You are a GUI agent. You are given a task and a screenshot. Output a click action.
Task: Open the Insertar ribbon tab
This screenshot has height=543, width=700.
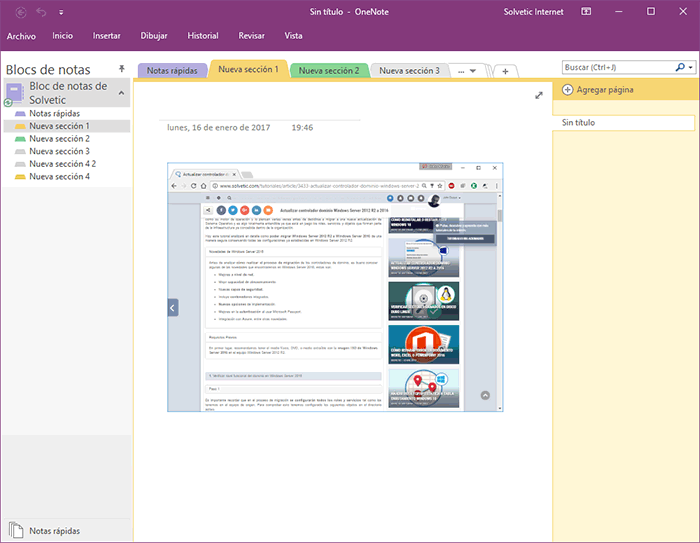click(x=107, y=36)
